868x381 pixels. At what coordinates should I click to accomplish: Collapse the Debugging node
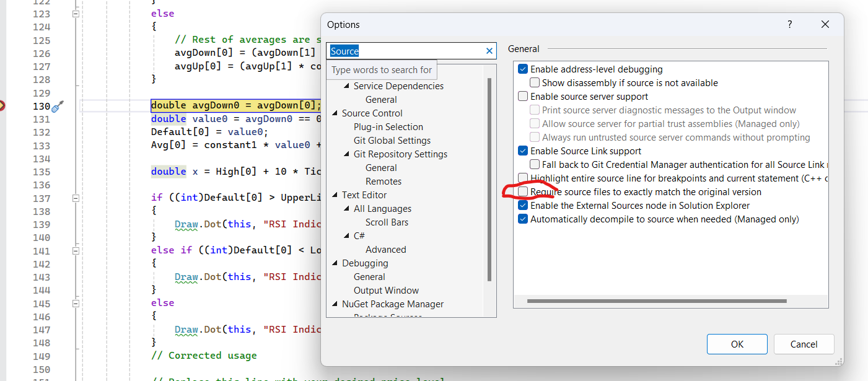pos(335,263)
